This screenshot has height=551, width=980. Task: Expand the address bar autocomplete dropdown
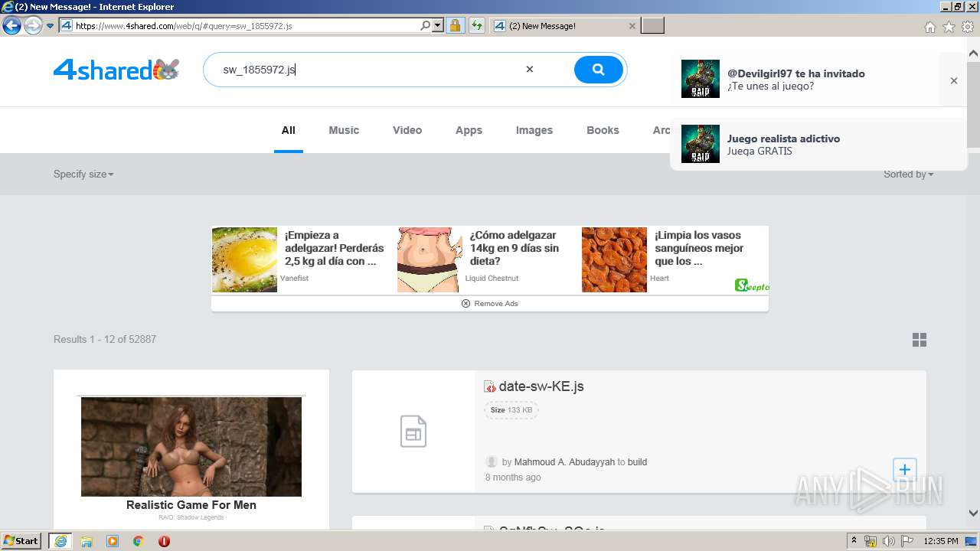[438, 26]
